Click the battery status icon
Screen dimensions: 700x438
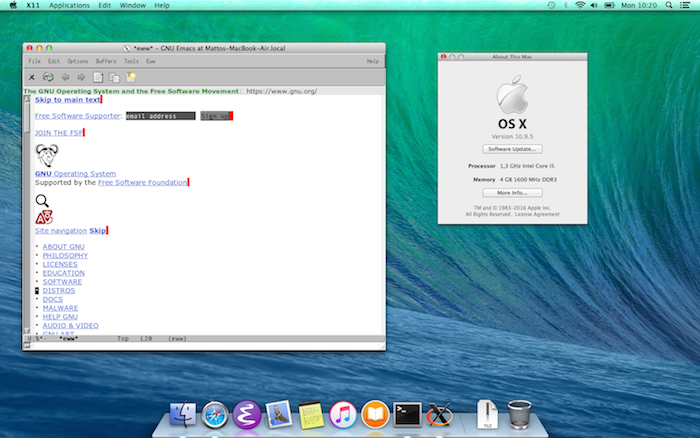pos(609,5)
